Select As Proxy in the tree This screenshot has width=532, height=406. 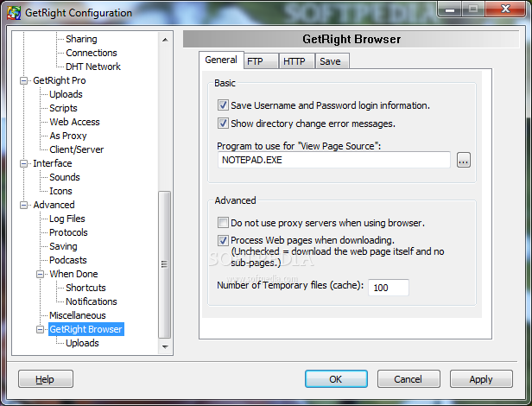[x=68, y=136]
